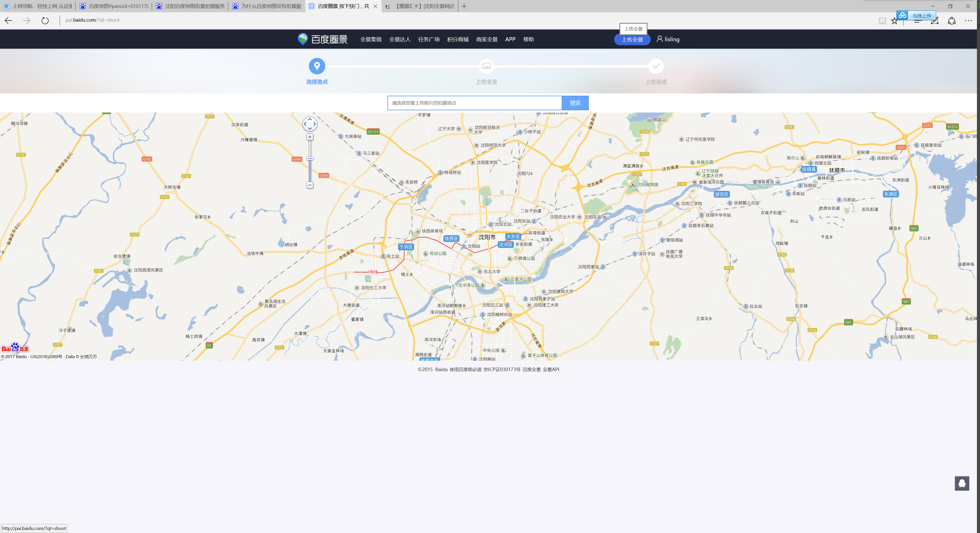The image size is (980, 533).
Task: Click the 沈阳植物园 map point
Action: pyautogui.click(x=644, y=185)
